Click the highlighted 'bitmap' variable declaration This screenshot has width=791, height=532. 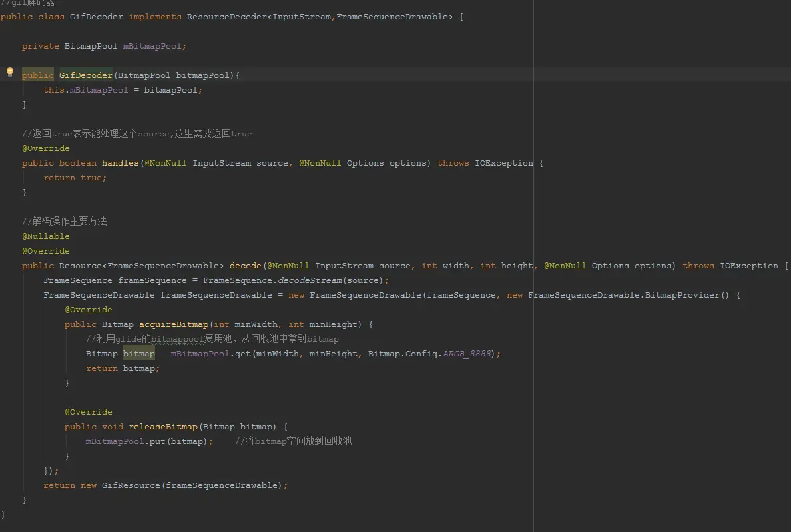(138, 354)
